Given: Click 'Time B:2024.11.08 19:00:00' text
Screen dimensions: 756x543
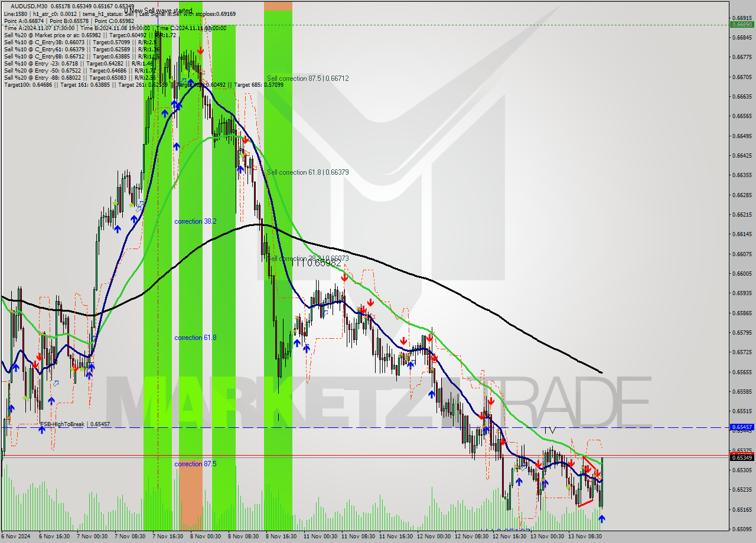Looking at the screenshot, I should pos(115,28).
